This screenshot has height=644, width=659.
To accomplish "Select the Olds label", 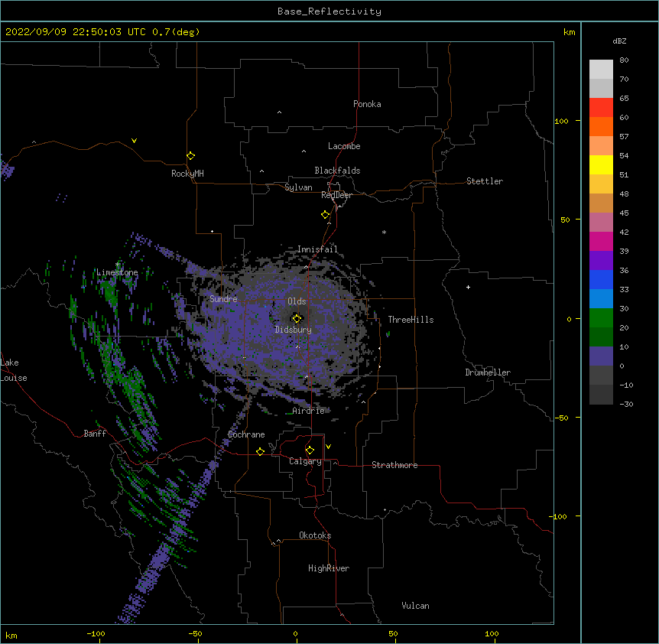I will [297, 301].
